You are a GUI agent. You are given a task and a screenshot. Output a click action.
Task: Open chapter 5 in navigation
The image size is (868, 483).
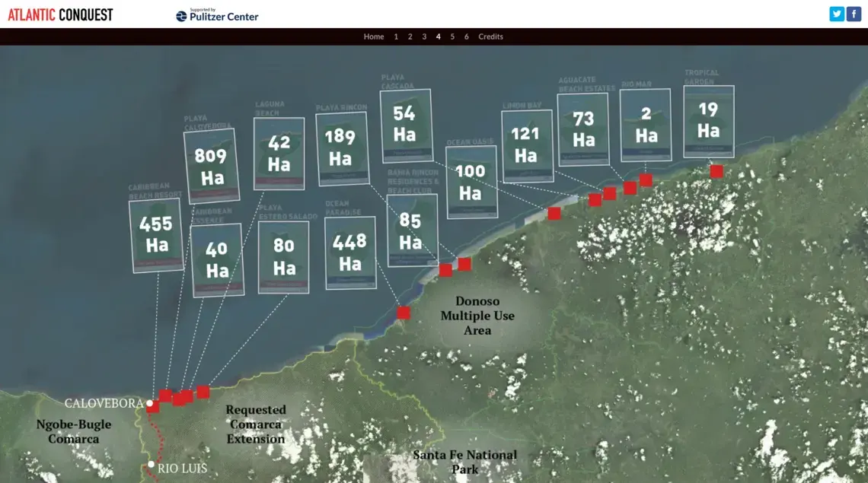coord(452,37)
